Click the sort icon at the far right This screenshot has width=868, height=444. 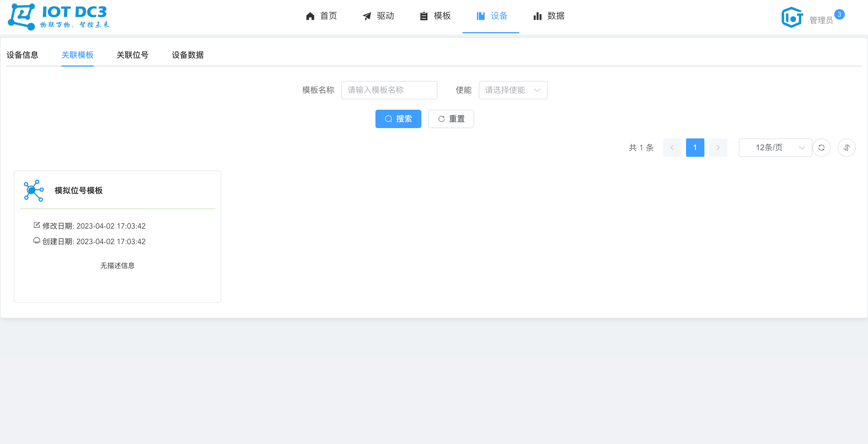click(x=846, y=147)
